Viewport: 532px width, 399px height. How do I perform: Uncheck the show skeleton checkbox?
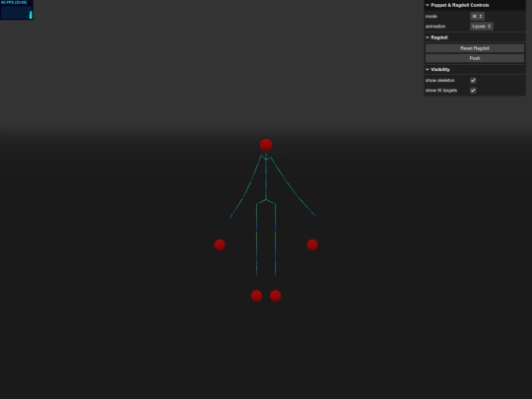pos(473,81)
